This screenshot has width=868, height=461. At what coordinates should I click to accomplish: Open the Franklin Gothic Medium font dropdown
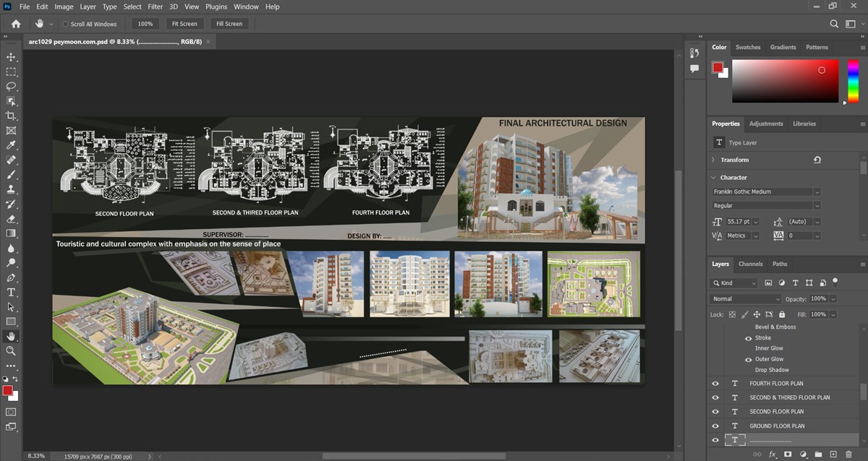pyautogui.click(x=766, y=191)
